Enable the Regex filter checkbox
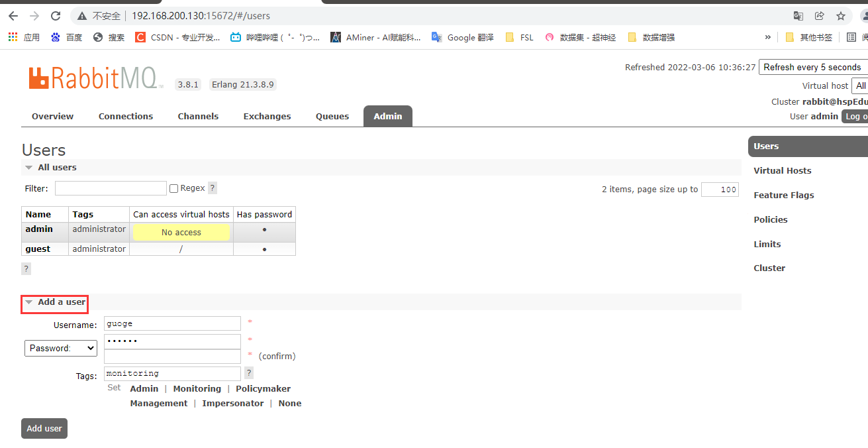The height and width of the screenshot is (448, 868). 174,189
